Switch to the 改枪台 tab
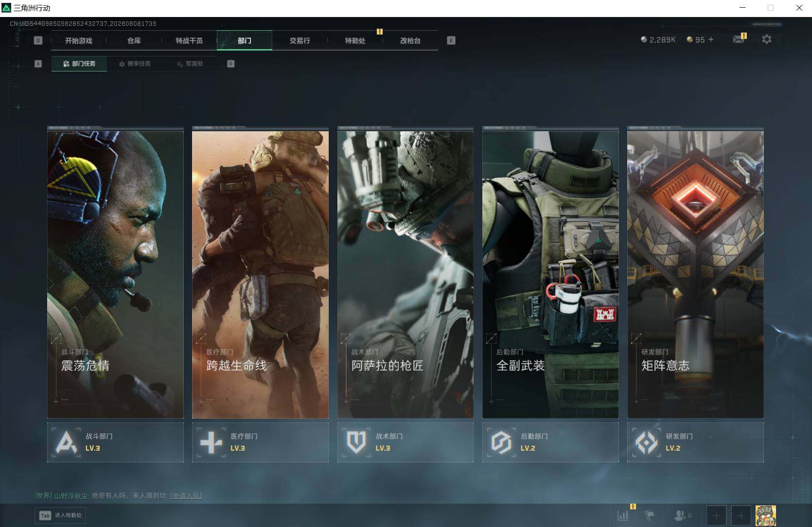 click(410, 40)
